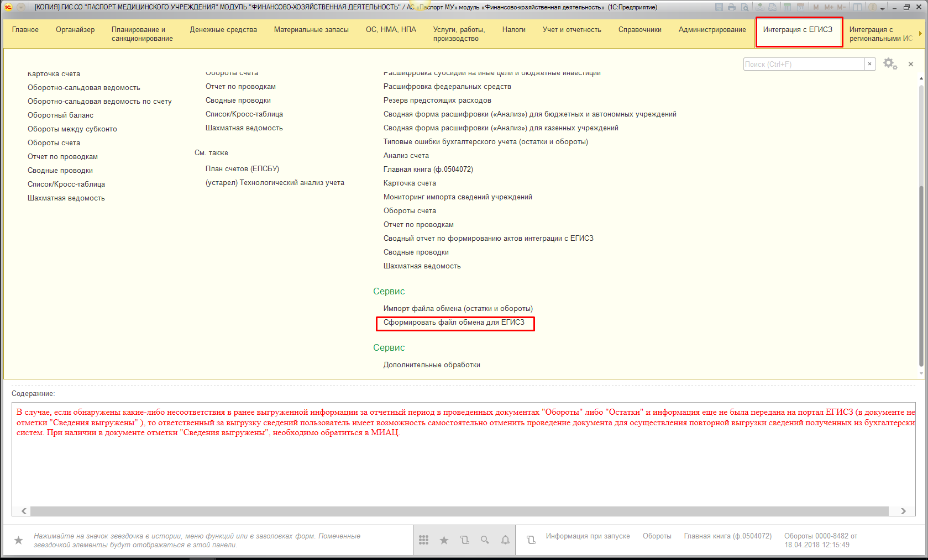Open the functions menu grid icon
Viewport: 928px width, 560px height.
point(423,540)
